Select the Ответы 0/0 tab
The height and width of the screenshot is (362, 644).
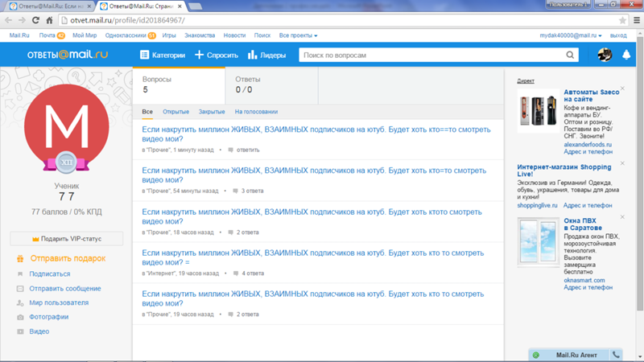[271, 85]
